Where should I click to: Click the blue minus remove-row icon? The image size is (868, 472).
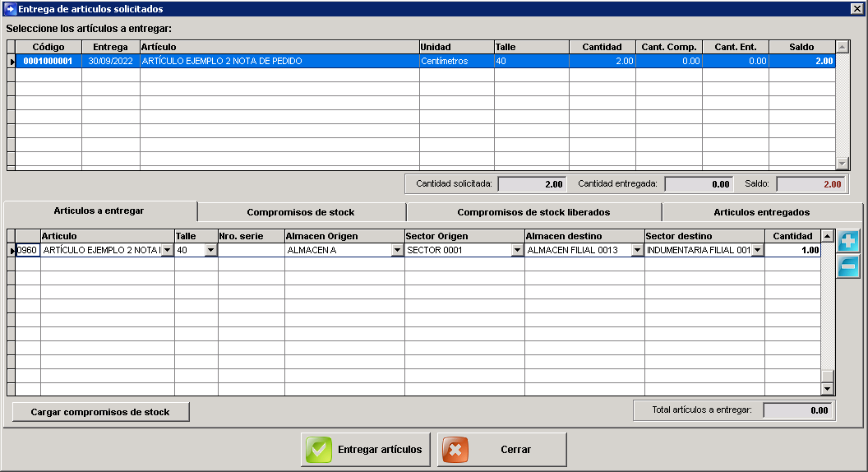tap(847, 266)
